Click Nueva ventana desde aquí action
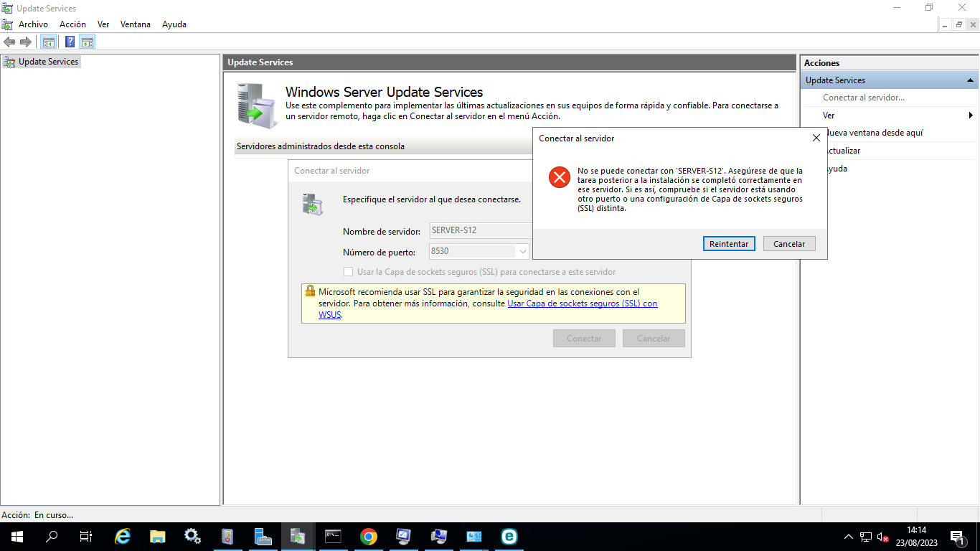 pos(875,133)
